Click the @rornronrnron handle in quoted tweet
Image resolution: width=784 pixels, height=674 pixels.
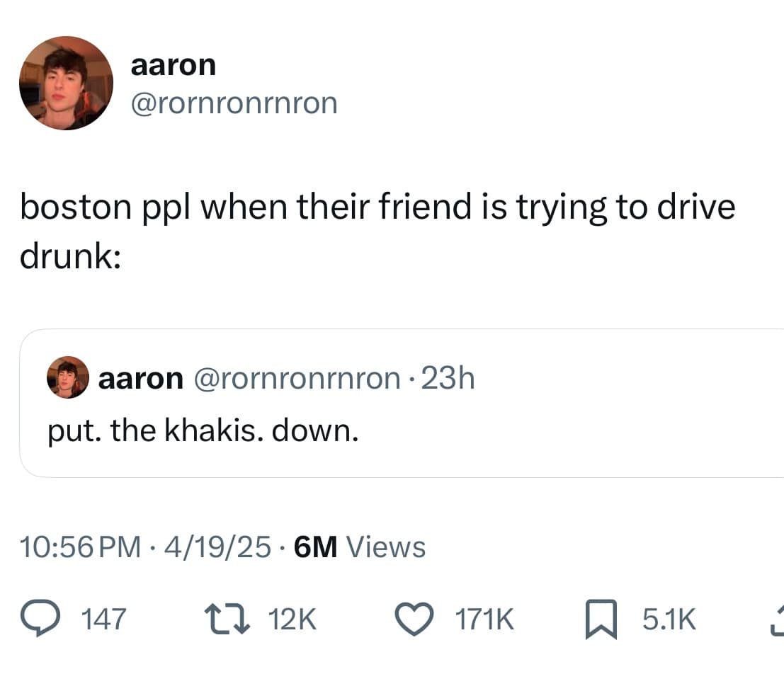297,379
